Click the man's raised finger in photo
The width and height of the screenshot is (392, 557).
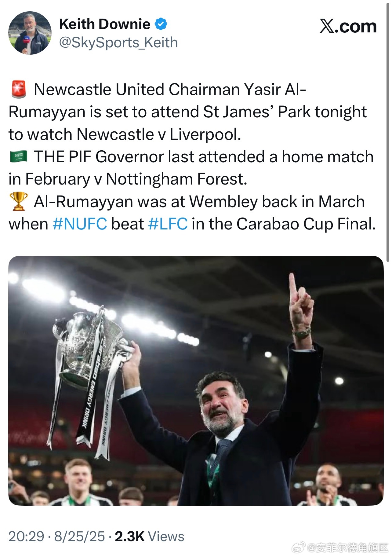click(293, 285)
